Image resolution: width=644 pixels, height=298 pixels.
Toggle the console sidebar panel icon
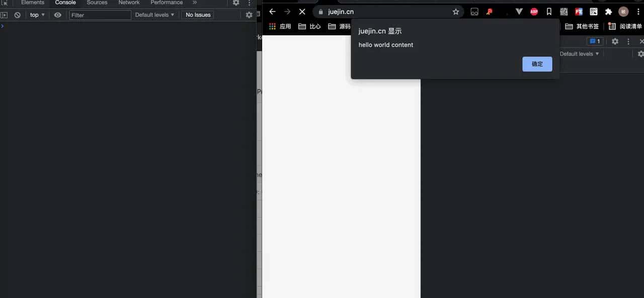(4, 15)
